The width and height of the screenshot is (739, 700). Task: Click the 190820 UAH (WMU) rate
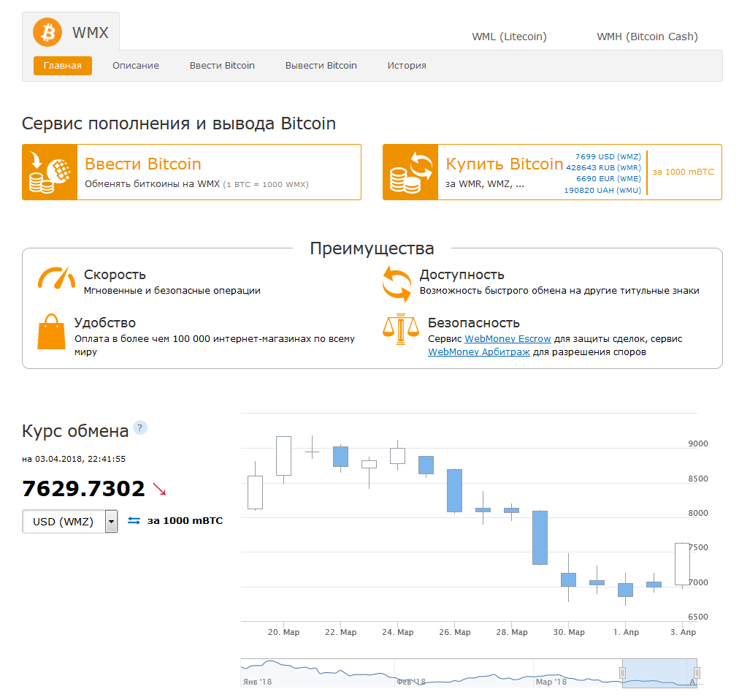(602, 190)
